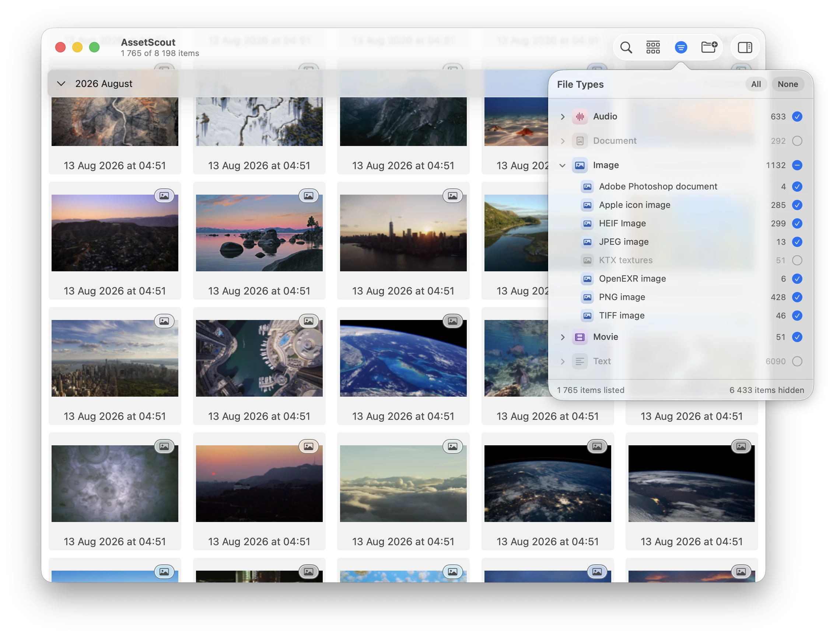The height and width of the screenshot is (637, 840).
Task: Click the Document type icon
Action: (580, 141)
